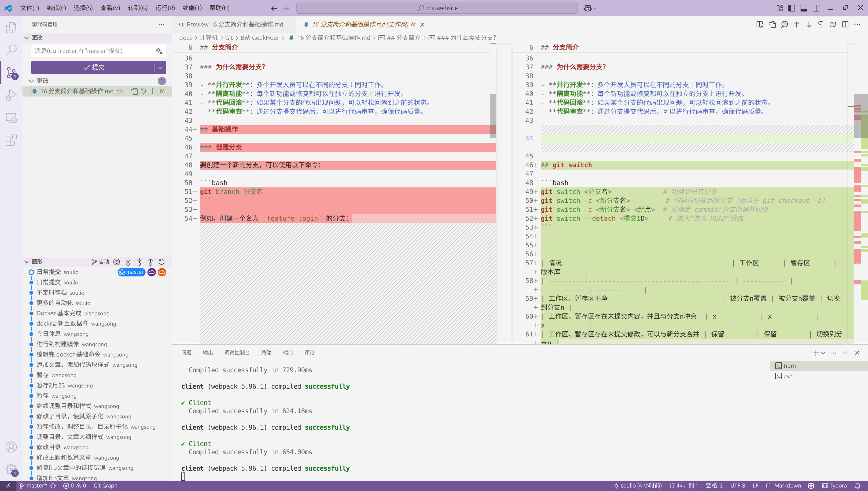
Task: Open terminal panel more actions ellipsis
Action: 833,353
